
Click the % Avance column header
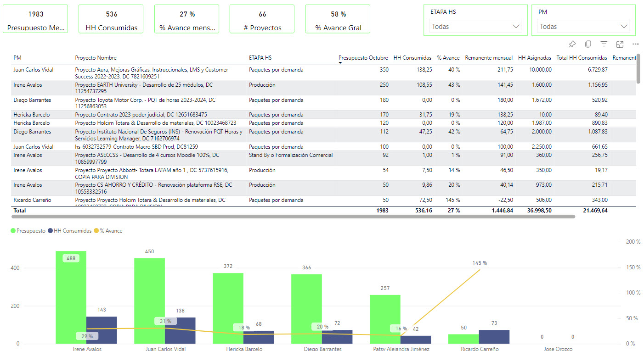448,58
